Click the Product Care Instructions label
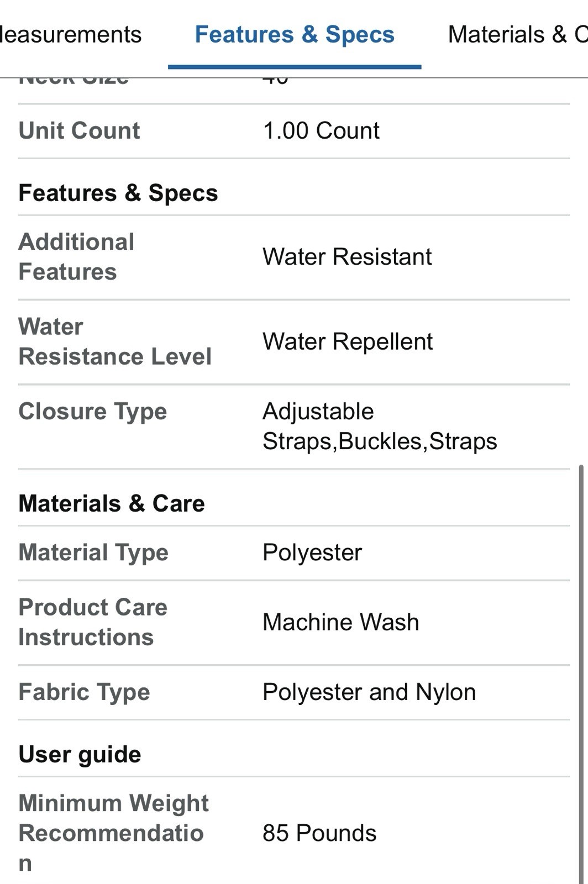 coord(93,622)
